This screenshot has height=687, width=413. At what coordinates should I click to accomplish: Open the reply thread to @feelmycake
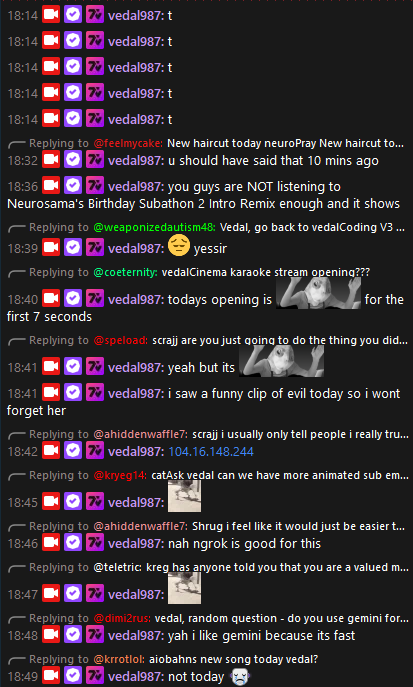pyautogui.click(x=206, y=143)
